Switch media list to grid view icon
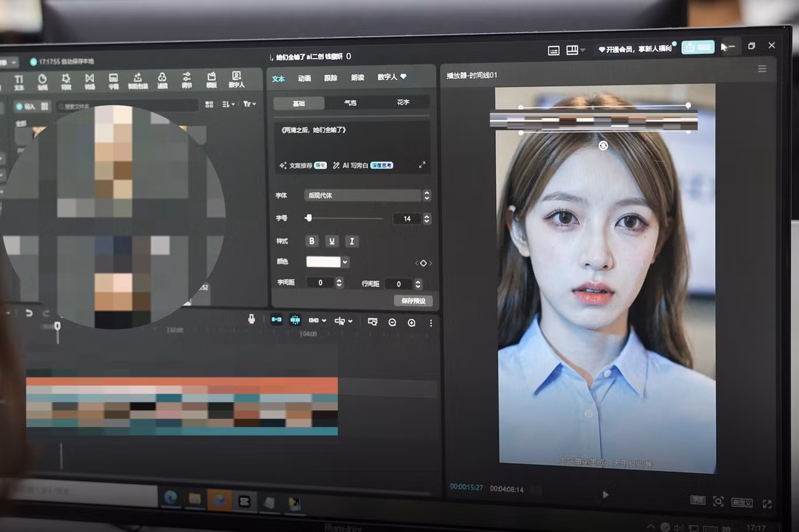The width and height of the screenshot is (799, 532). (x=209, y=104)
